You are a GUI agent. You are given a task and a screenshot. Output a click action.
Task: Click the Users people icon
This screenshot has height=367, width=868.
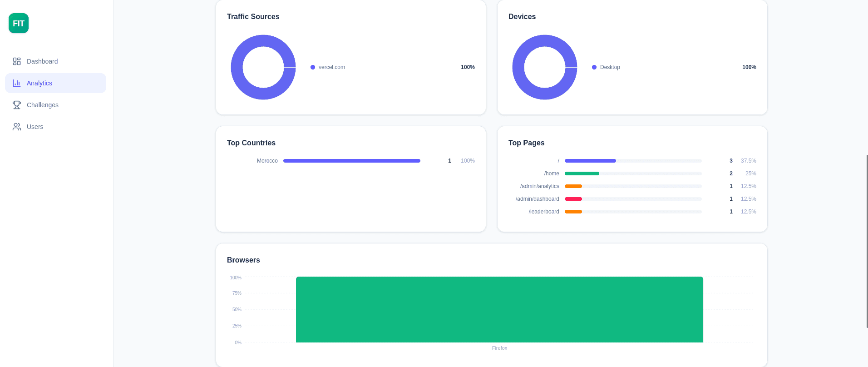(x=17, y=127)
